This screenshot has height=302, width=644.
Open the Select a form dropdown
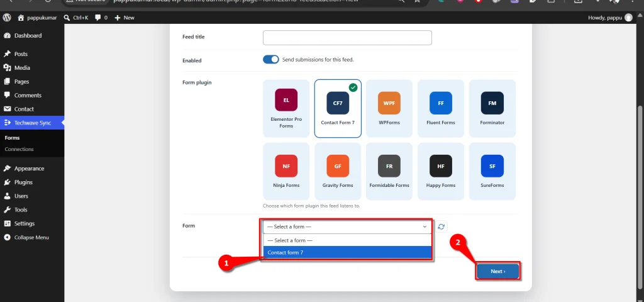pos(347,226)
